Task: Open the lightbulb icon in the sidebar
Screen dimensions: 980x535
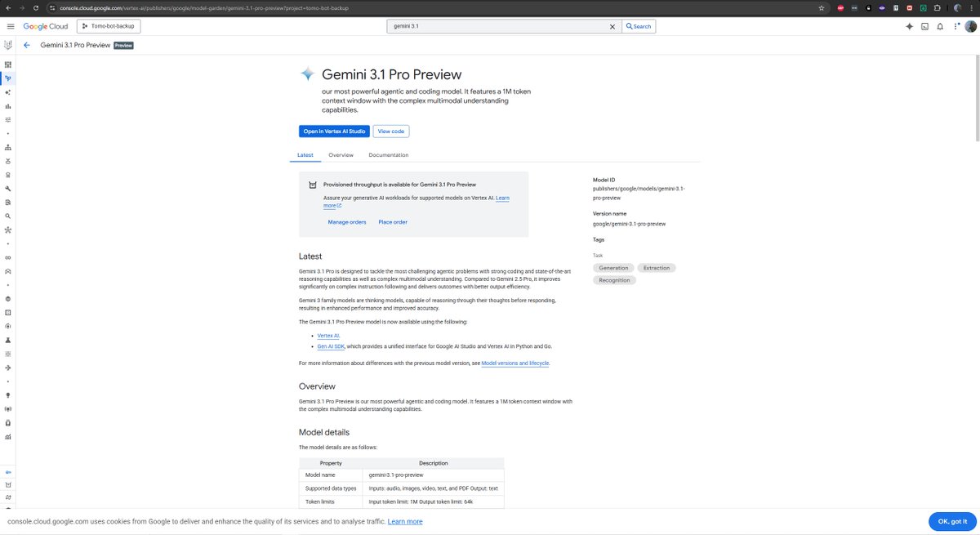Action: pyautogui.click(x=8, y=395)
